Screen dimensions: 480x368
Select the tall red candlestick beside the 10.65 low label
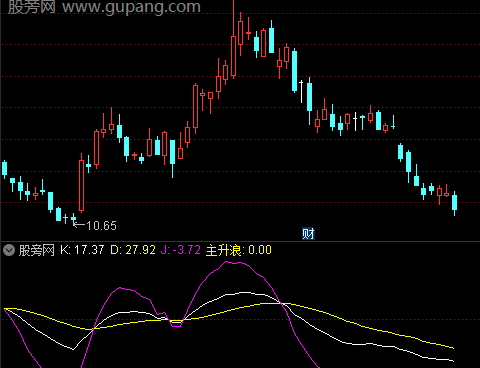[x=81, y=183]
